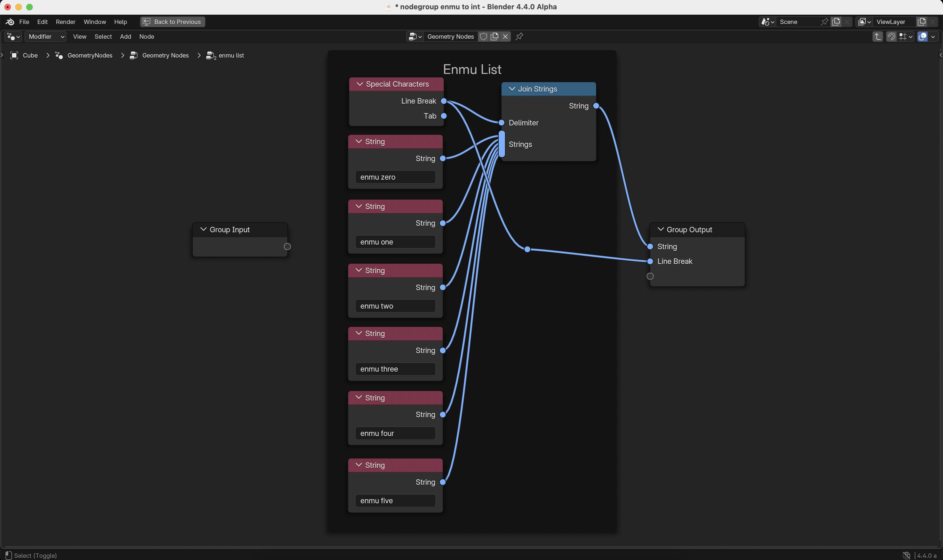Toggle the Scene pin icon
The height and width of the screenshot is (560, 943).
pyautogui.click(x=825, y=22)
